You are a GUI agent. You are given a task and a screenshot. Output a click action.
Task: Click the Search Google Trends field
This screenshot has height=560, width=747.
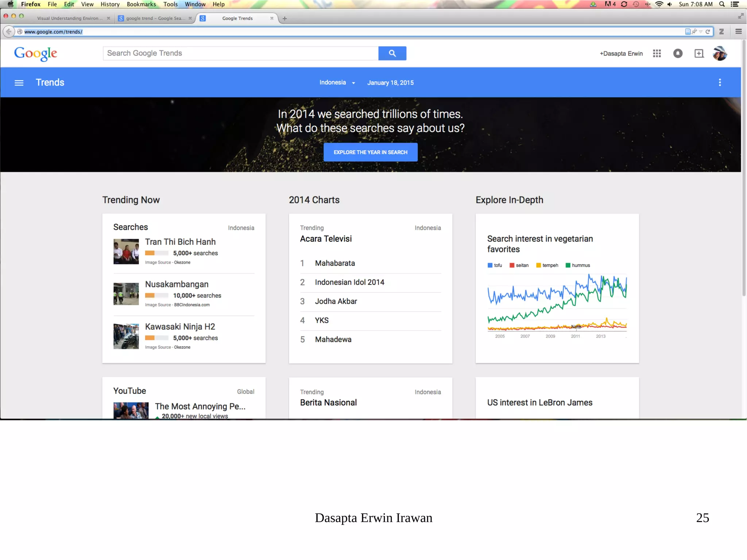coord(241,53)
